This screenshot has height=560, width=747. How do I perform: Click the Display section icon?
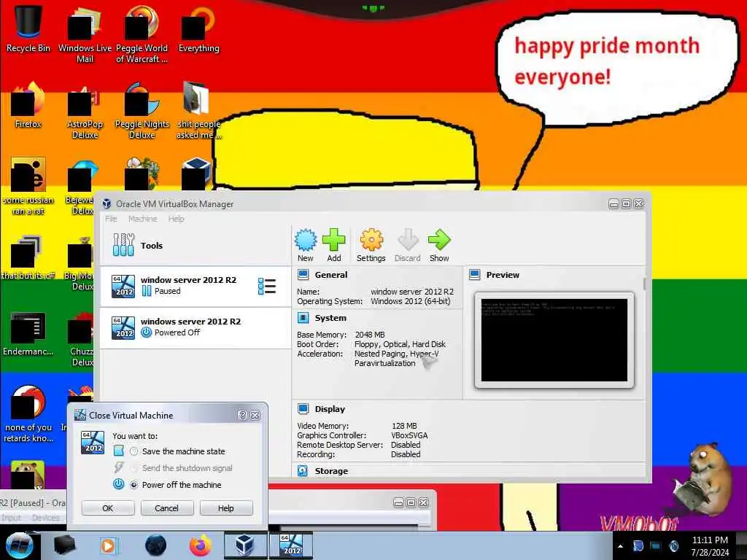click(x=303, y=408)
